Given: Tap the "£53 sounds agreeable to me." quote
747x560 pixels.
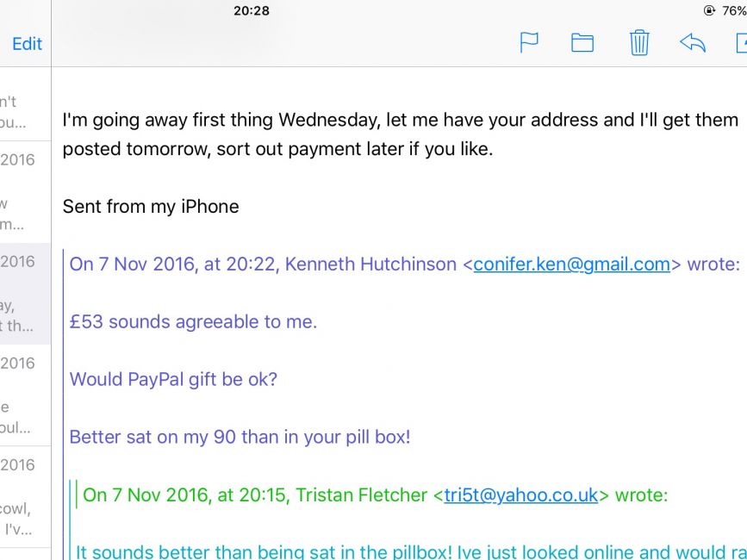Looking at the screenshot, I should tap(193, 322).
